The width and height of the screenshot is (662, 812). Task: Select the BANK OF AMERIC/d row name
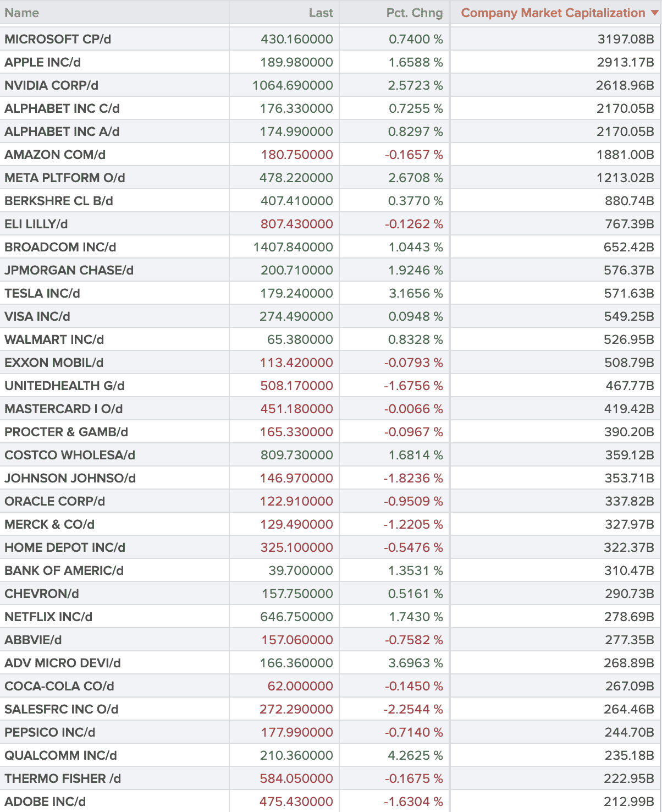(64, 570)
